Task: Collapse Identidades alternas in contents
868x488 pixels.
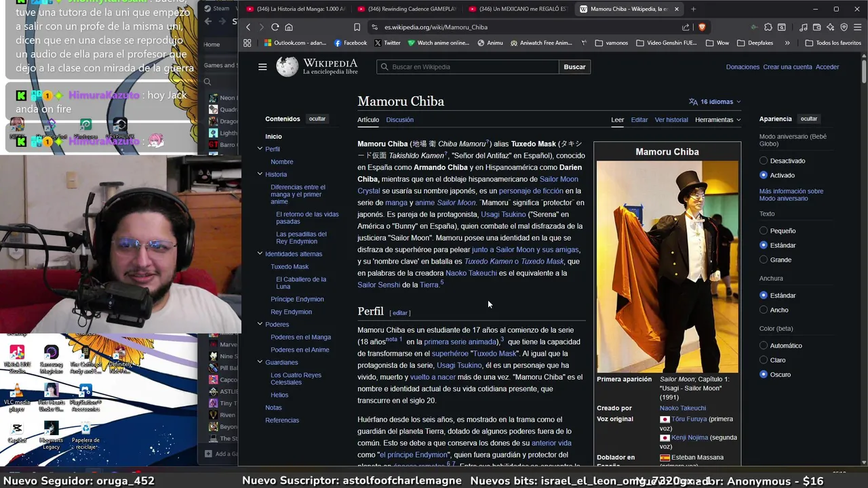Action: click(260, 253)
